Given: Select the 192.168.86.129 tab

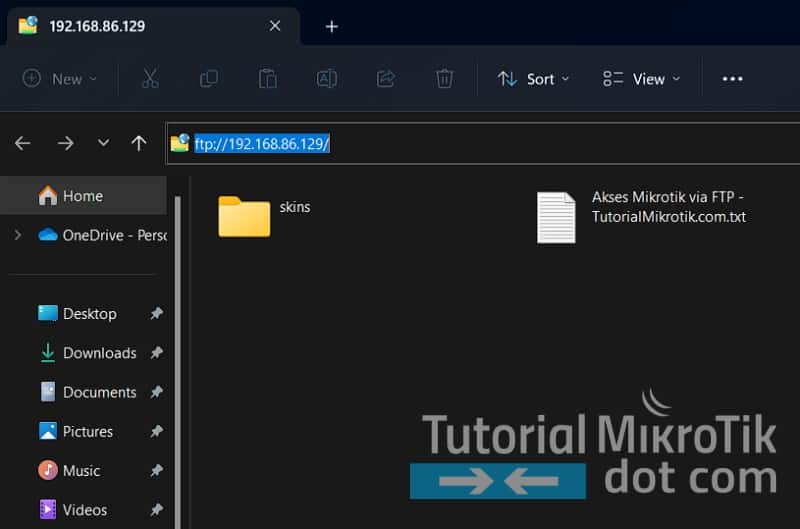Looking at the screenshot, I should pyautogui.click(x=153, y=26).
